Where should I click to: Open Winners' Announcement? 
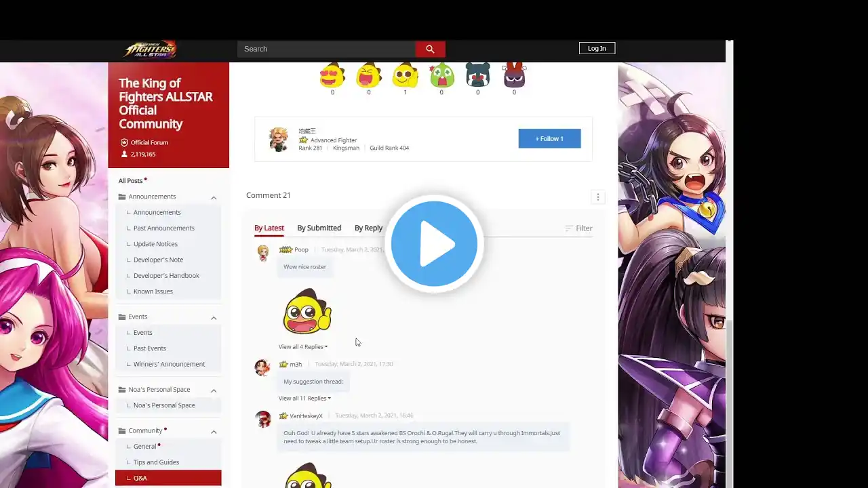tap(169, 364)
